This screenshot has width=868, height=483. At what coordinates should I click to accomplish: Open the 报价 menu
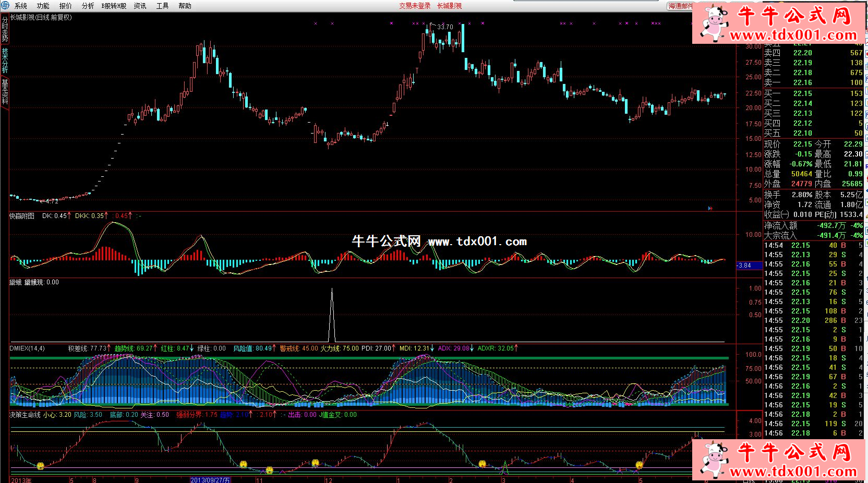66,6
